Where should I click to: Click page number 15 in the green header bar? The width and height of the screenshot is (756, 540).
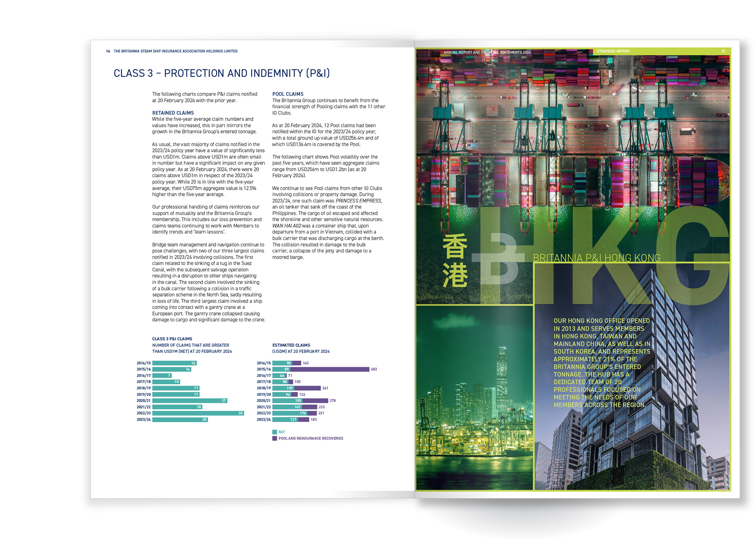(723, 51)
